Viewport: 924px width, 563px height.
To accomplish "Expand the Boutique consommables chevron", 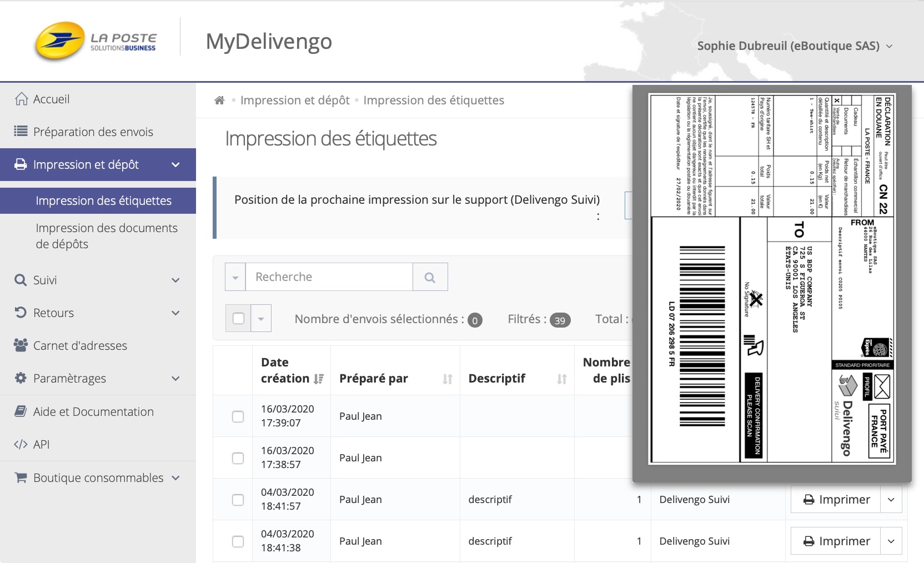I will click(175, 478).
